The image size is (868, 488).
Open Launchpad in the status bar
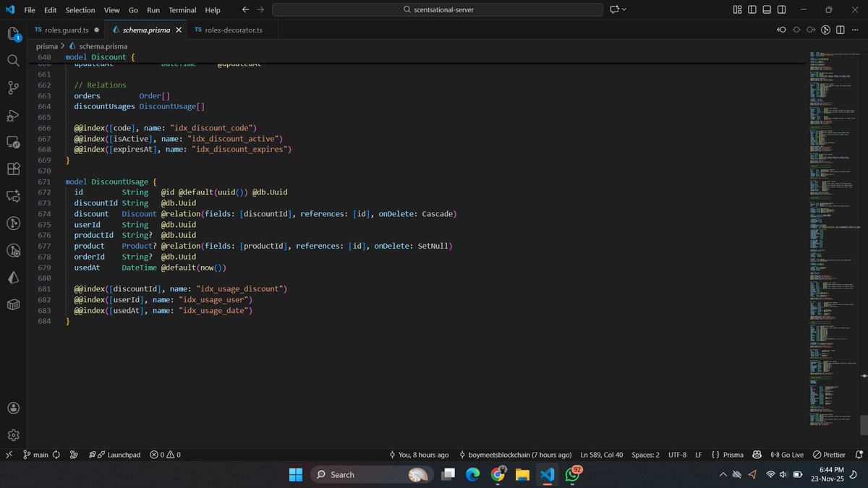click(x=114, y=455)
